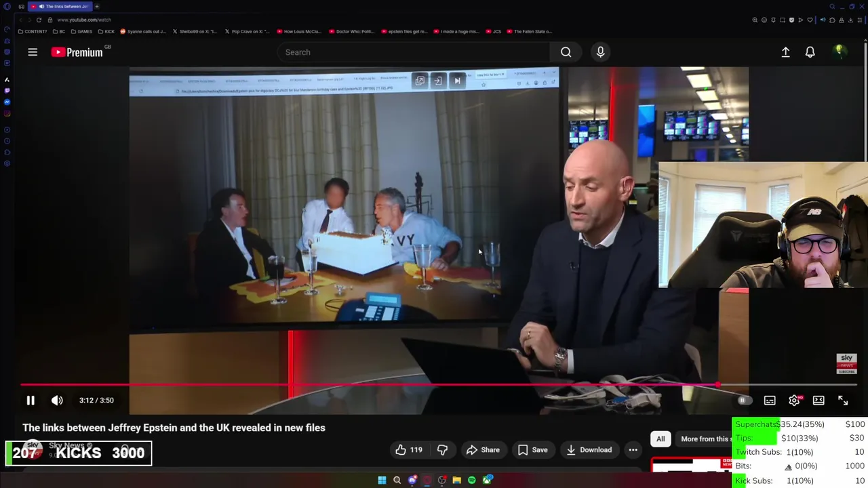Select the More from this channel chip
Screen dimensions: 868x488
[705, 439]
